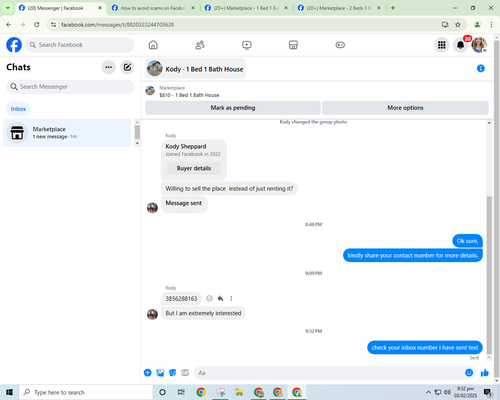Open the Chrome profile icon
The width and height of the screenshot is (500, 400).
[x=477, y=25]
